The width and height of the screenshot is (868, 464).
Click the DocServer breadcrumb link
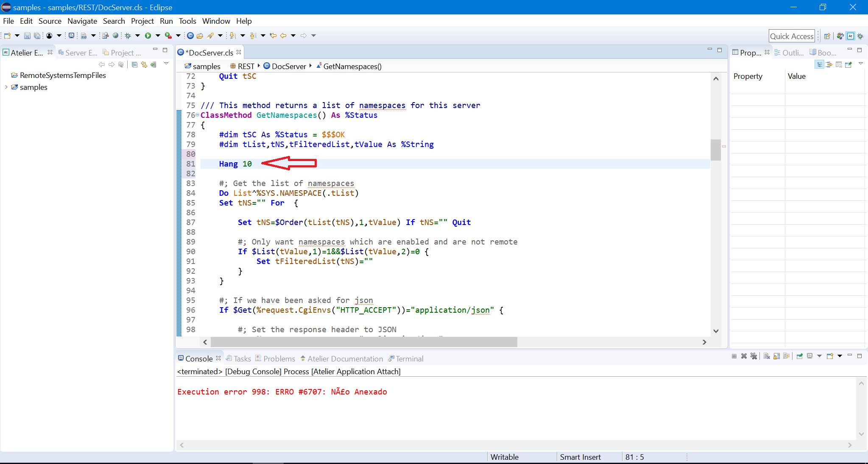tap(288, 66)
